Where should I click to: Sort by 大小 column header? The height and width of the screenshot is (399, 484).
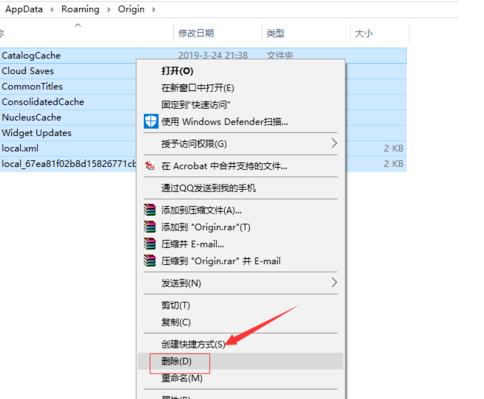pyautogui.click(x=364, y=33)
